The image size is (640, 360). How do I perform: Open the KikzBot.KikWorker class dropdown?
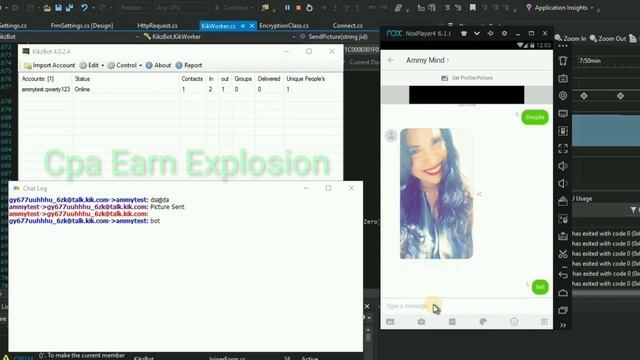[x=219, y=37]
